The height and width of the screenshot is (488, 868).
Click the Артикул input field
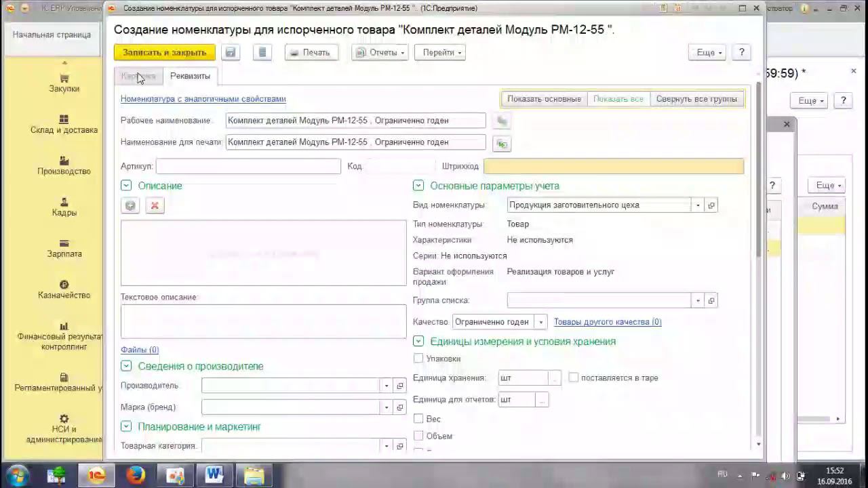(x=248, y=166)
